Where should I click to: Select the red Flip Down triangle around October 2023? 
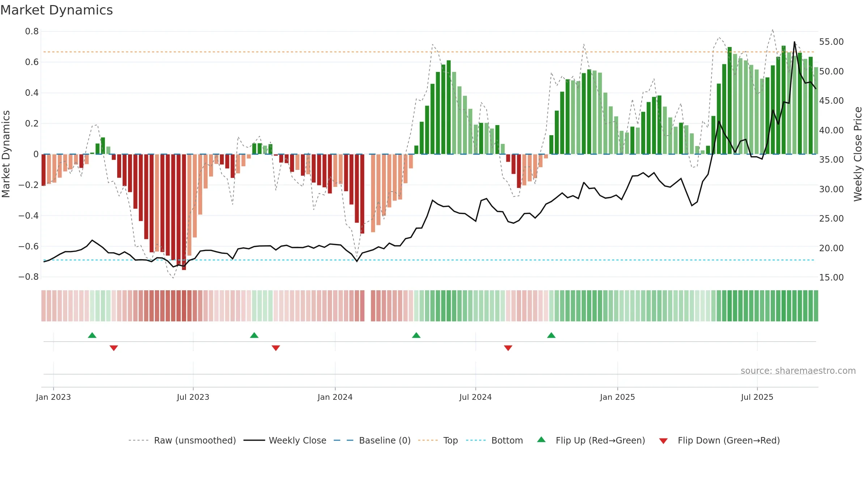[276, 348]
